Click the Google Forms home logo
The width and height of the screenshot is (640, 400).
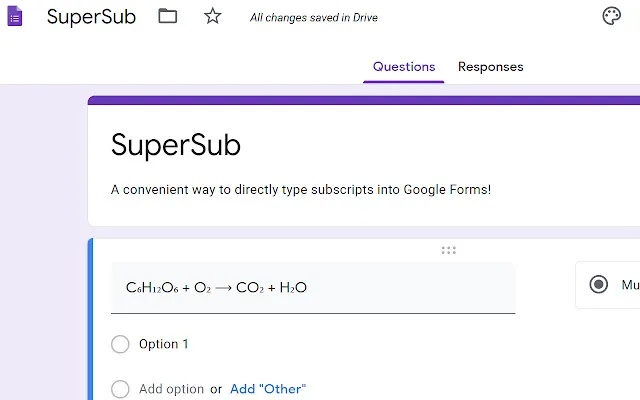(x=14, y=17)
